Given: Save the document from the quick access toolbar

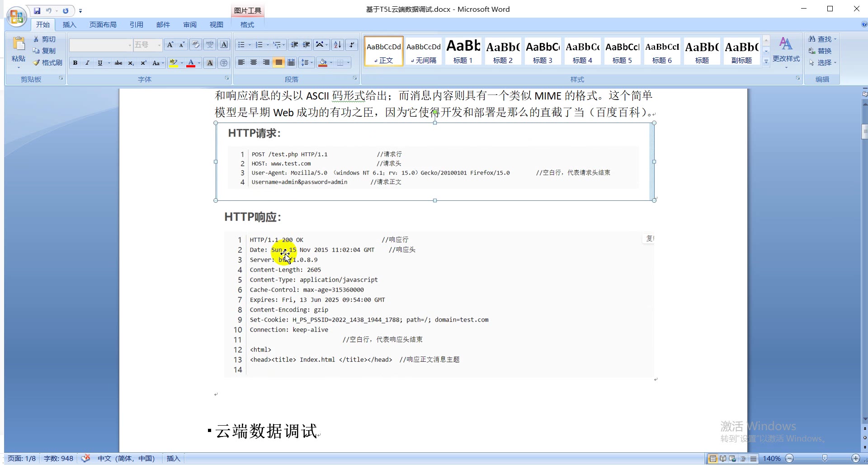Looking at the screenshot, I should pyautogui.click(x=37, y=10).
